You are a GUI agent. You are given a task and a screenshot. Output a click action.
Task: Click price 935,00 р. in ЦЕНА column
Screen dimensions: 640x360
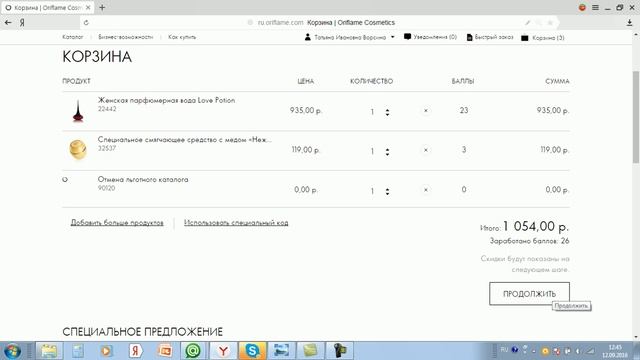click(306, 110)
